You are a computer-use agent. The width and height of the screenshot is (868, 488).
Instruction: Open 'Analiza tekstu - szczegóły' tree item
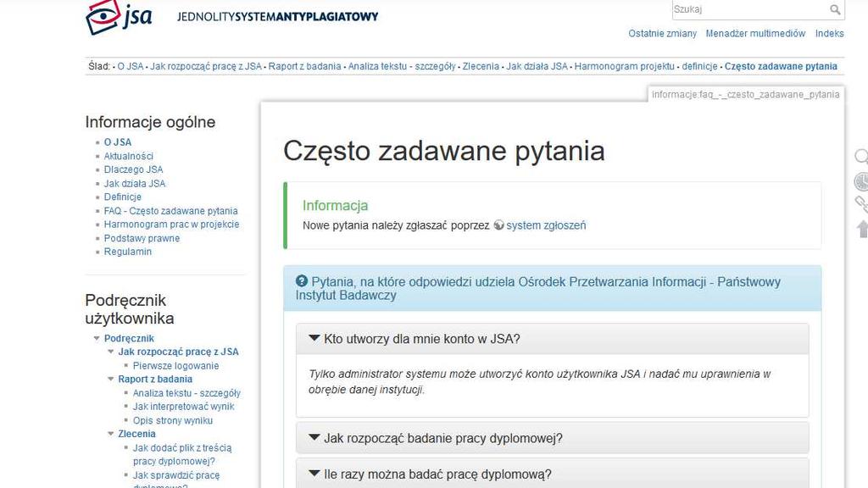click(186, 393)
